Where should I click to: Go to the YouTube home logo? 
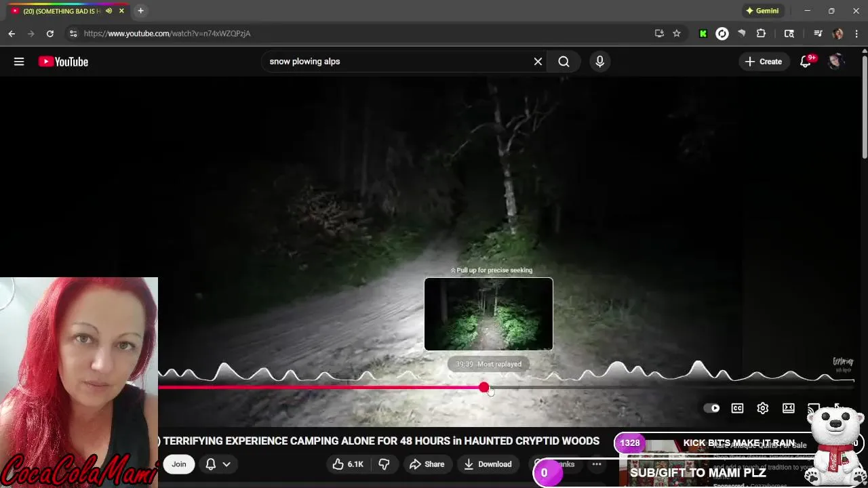pos(63,62)
